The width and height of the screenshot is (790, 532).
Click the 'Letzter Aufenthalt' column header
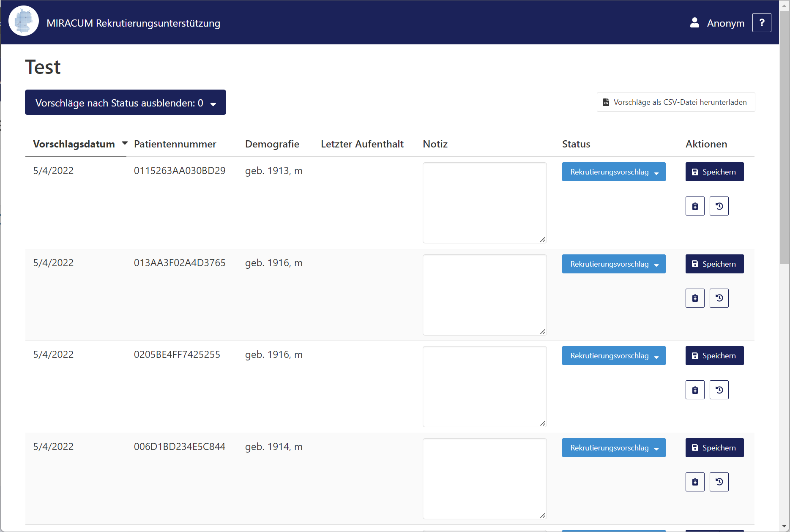[x=362, y=144]
